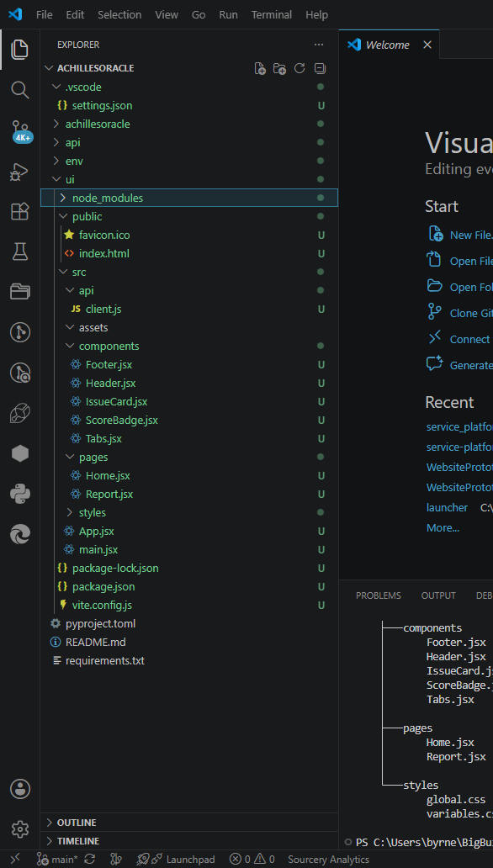The height and width of the screenshot is (868, 493).
Task: Open the Testing flask icon
Action: tap(20, 251)
